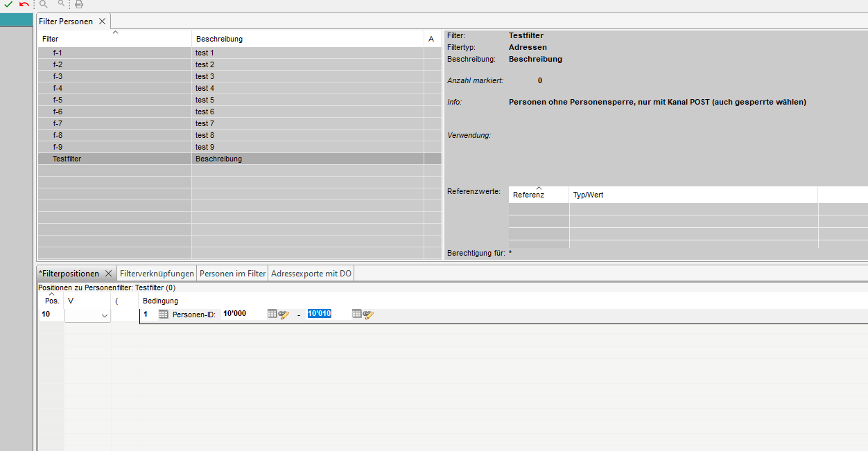
Task: Close the Filter Personen tab
Action: [102, 21]
